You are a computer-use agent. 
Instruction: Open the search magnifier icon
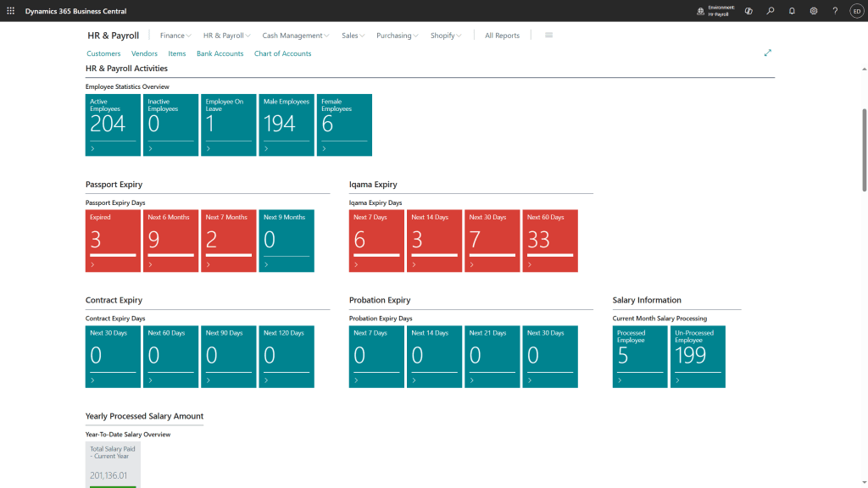(x=771, y=11)
